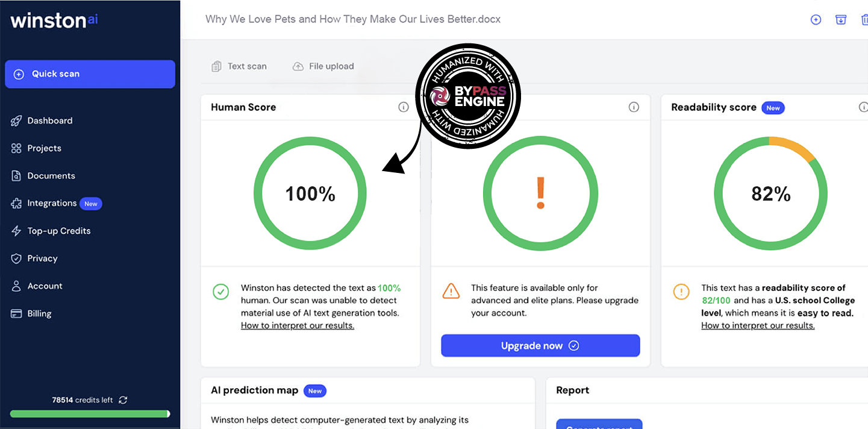Click the Human Score info icon
The width and height of the screenshot is (868, 429).
coord(404,107)
